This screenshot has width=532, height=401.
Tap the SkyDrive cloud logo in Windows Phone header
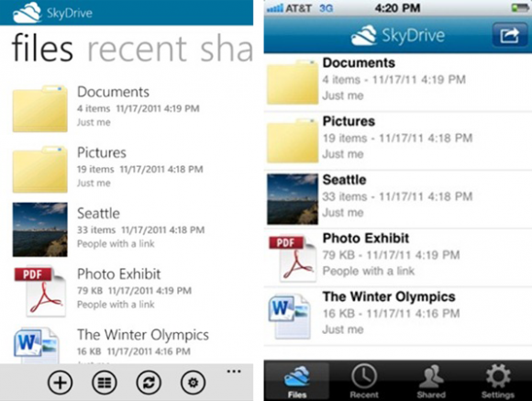[27, 13]
